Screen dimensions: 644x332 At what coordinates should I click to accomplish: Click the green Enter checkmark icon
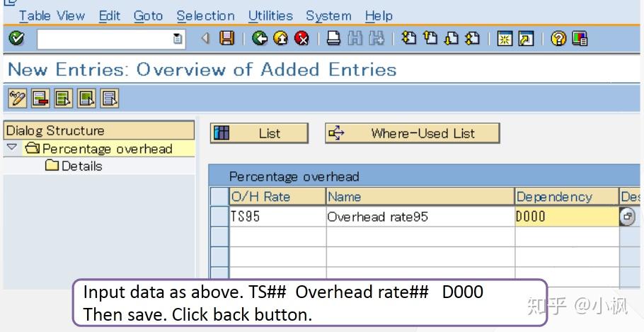coord(16,39)
